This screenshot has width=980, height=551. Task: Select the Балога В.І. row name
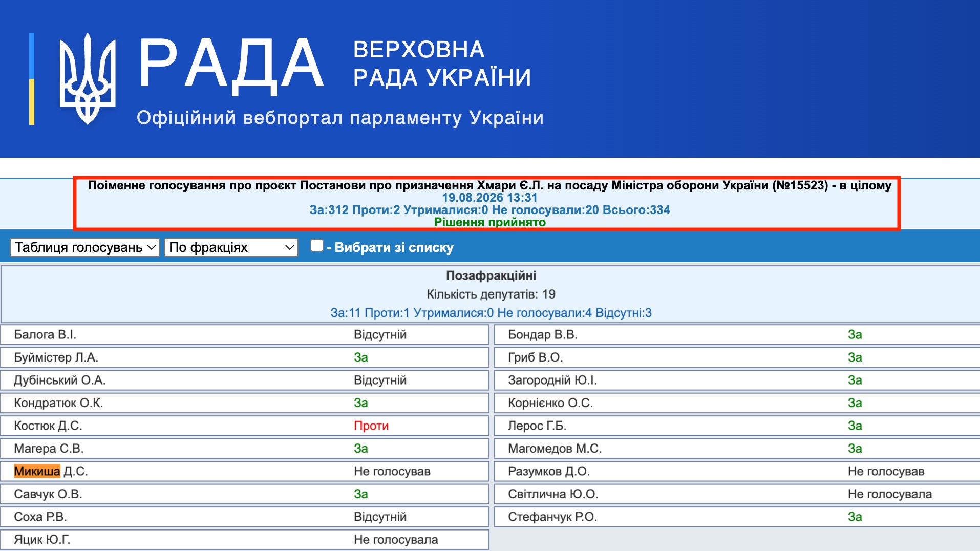[45, 334]
